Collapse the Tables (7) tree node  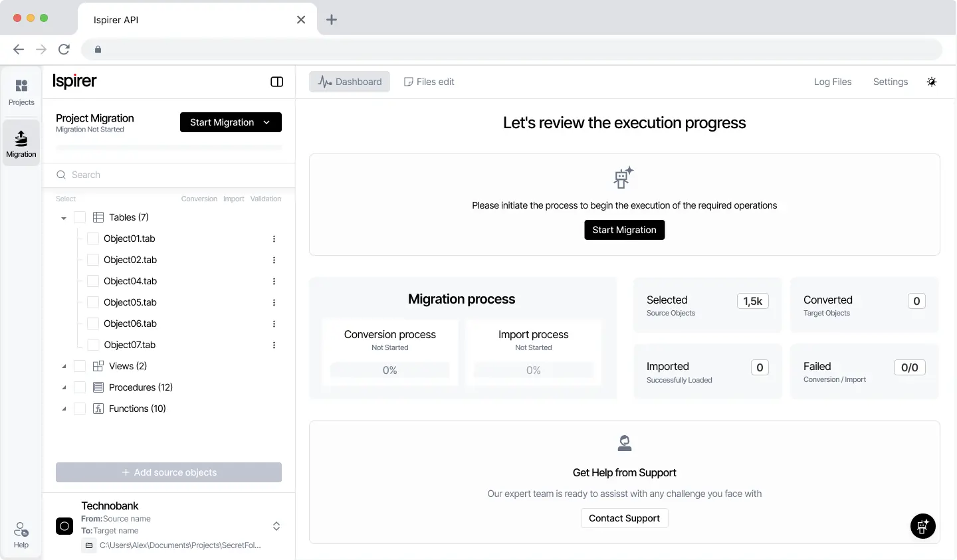(x=64, y=218)
